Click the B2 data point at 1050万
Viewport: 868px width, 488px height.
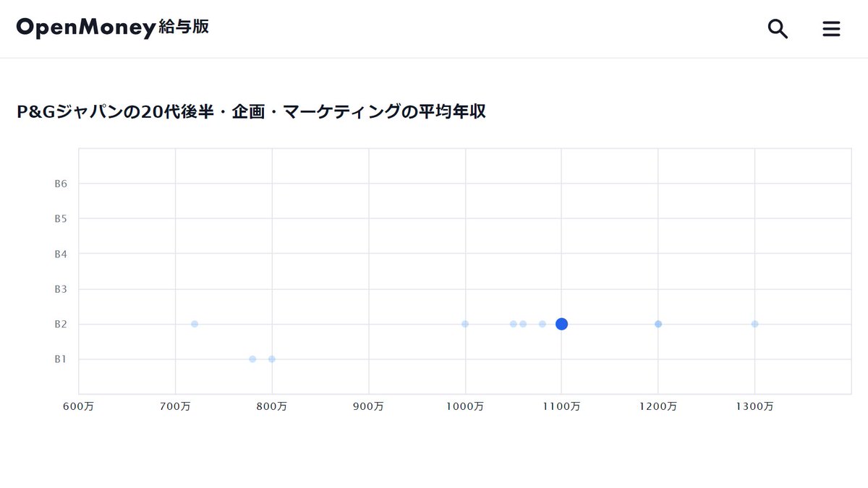coord(514,324)
